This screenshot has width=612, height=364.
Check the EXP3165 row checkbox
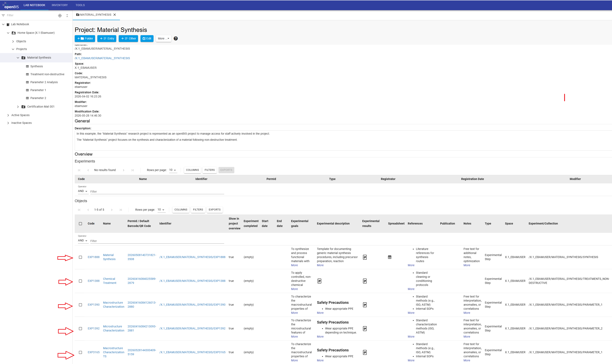(80, 352)
